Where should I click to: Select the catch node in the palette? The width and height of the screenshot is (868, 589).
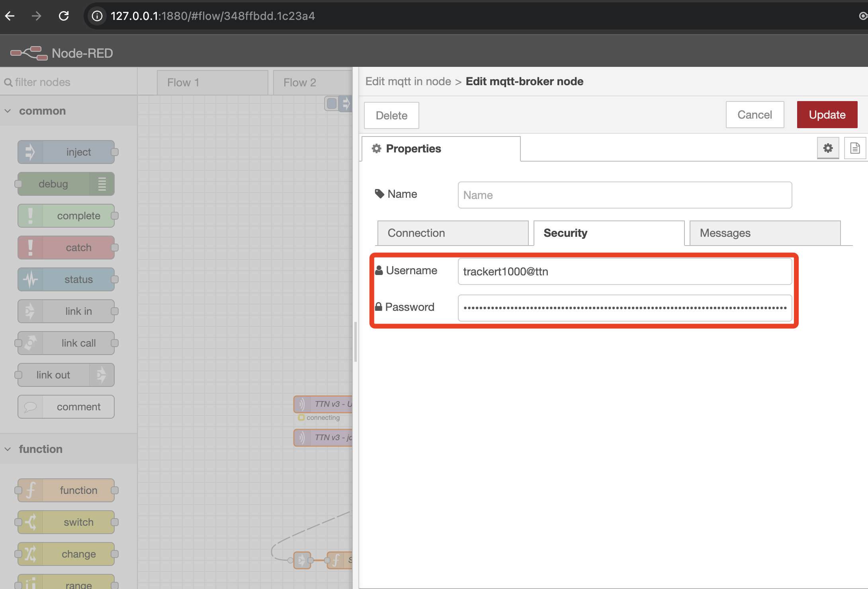pos(66,247)
